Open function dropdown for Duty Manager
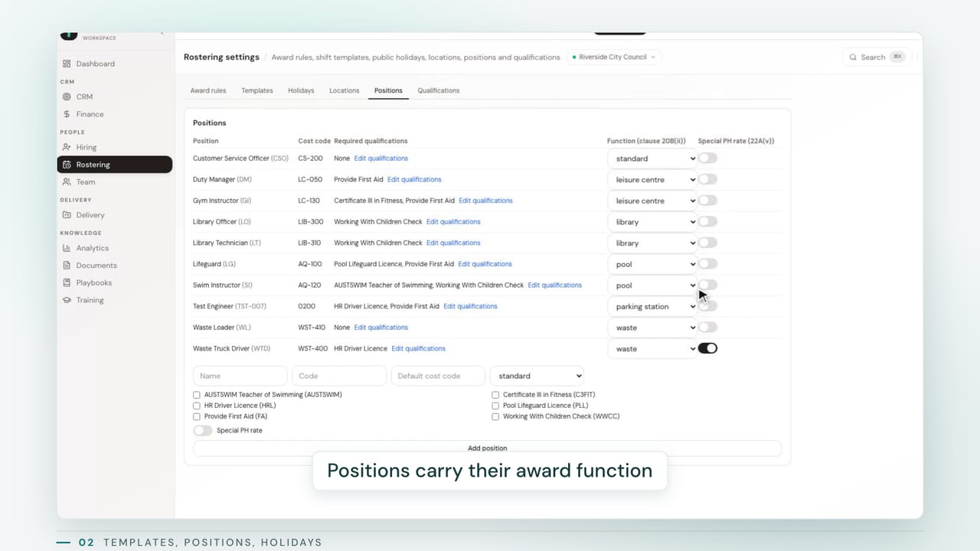 coord(652,180)
